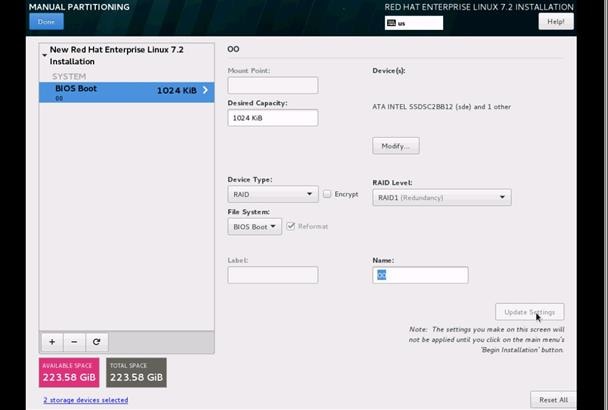Click the Help! button

coord(556,21)
